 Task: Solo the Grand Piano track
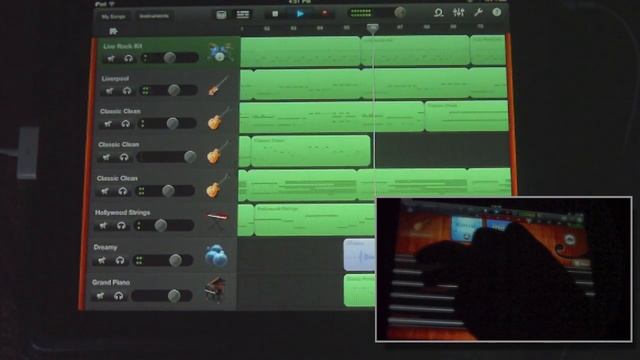coord(118,296)
